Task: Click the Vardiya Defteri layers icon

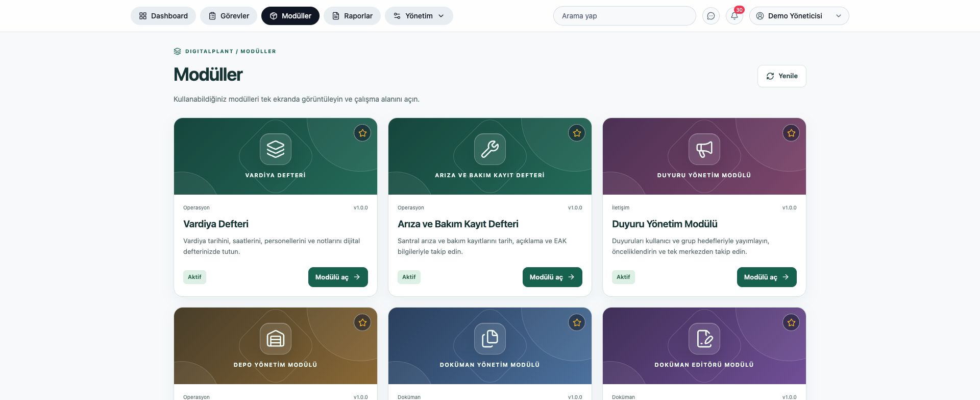Action: pyautogui.click(x=276, y=149)
